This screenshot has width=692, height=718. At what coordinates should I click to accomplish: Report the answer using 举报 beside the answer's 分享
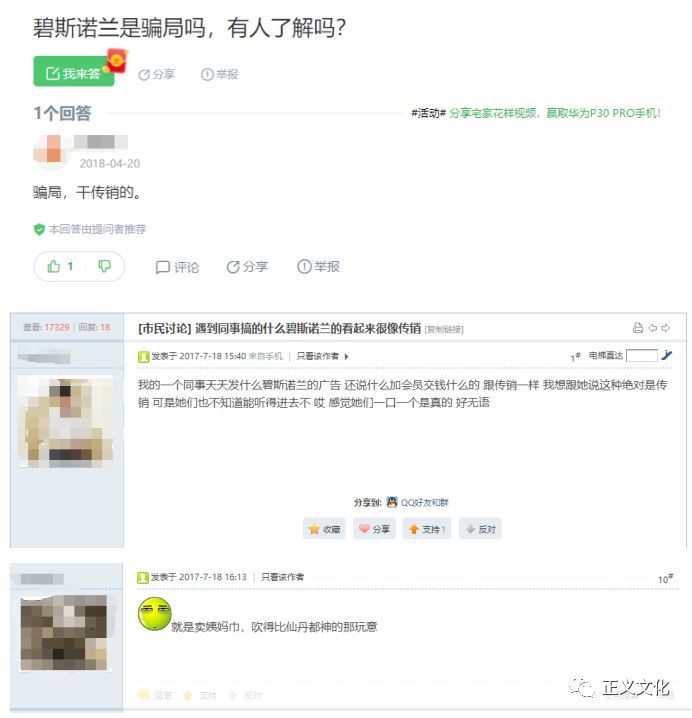tap(318, 267)
